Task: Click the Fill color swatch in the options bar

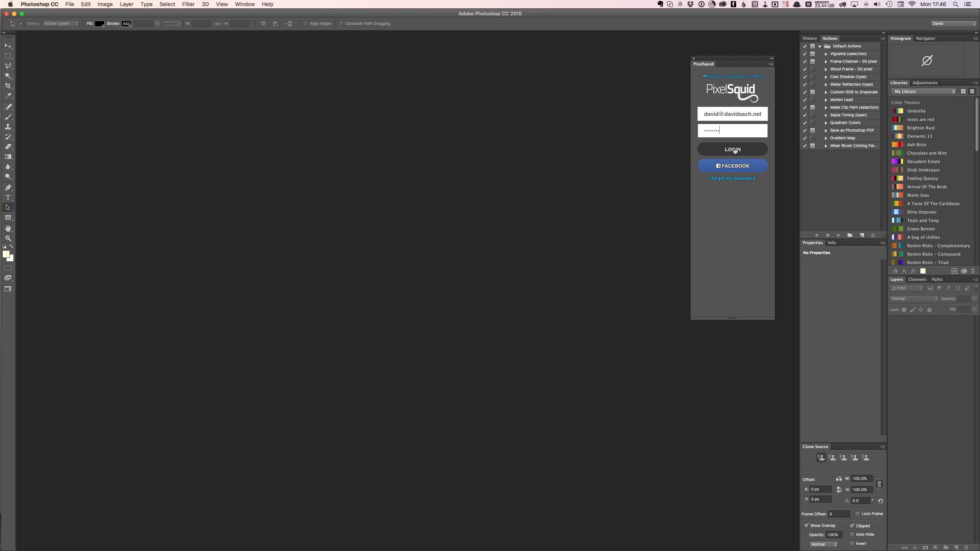Action: coord(100,24)
